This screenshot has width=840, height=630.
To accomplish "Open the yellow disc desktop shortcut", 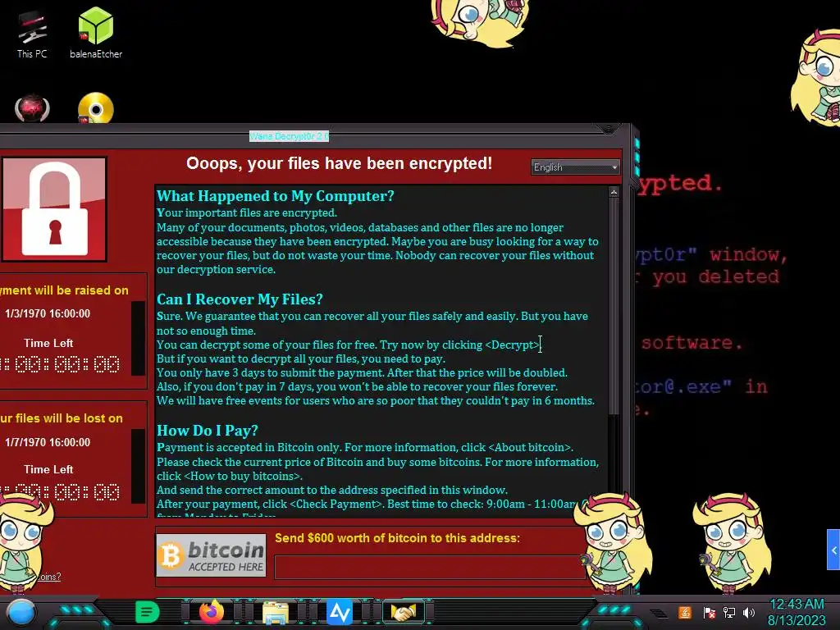I will (96, 109).
